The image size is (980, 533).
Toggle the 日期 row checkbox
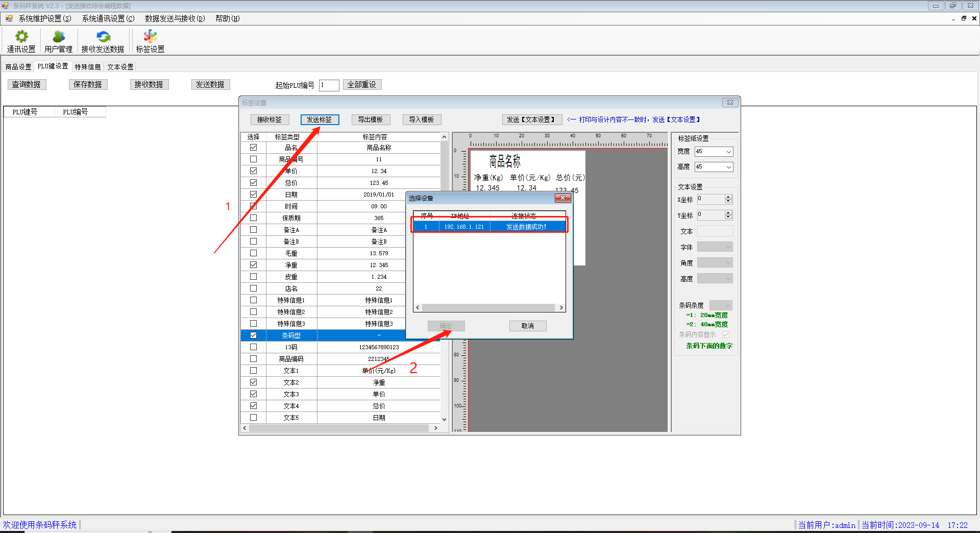253,195
